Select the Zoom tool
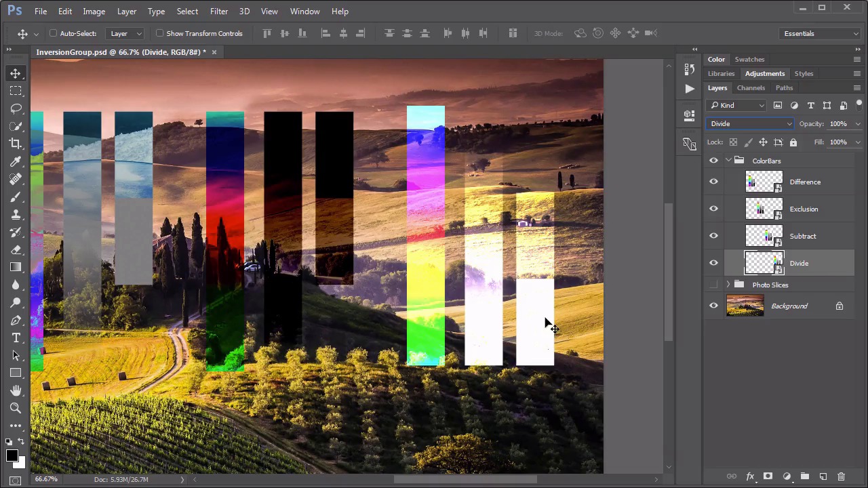The height and width of the screenshot is (488, 868). (16, 408)
